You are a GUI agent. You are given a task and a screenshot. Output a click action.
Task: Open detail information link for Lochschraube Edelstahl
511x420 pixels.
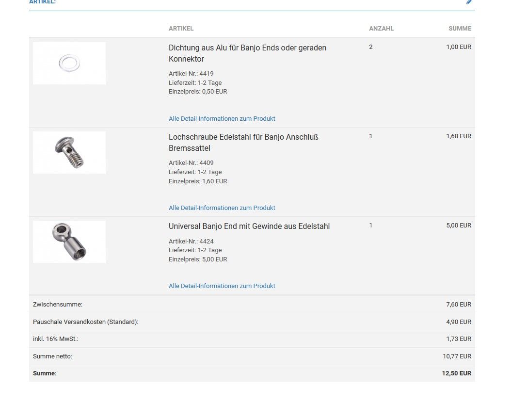[222, 208]
